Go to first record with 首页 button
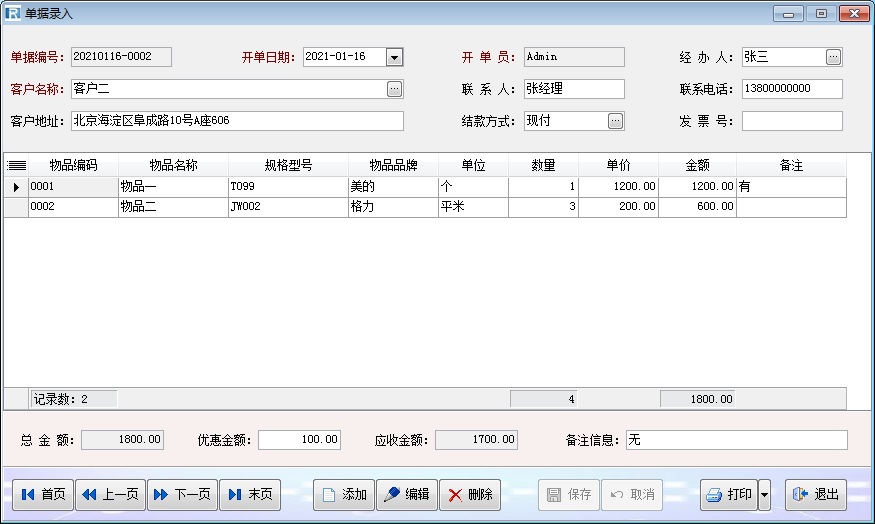Screen dimensions: 875x524 pos(43,495)
